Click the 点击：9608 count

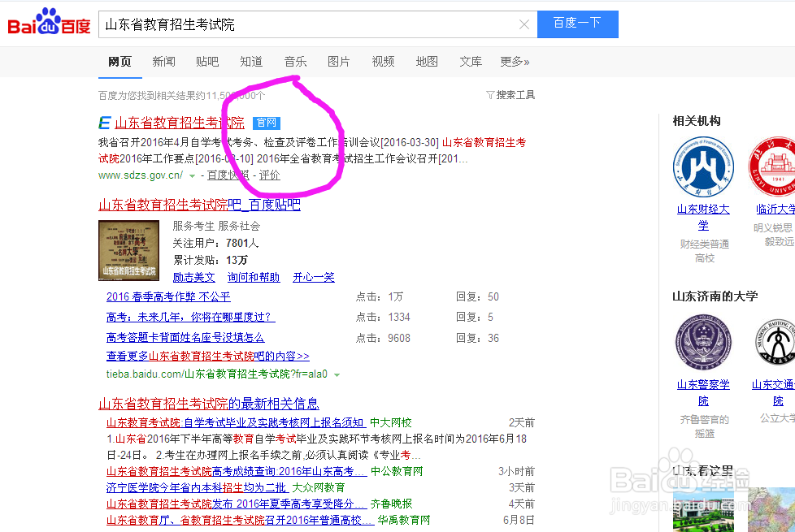[383, 338]
